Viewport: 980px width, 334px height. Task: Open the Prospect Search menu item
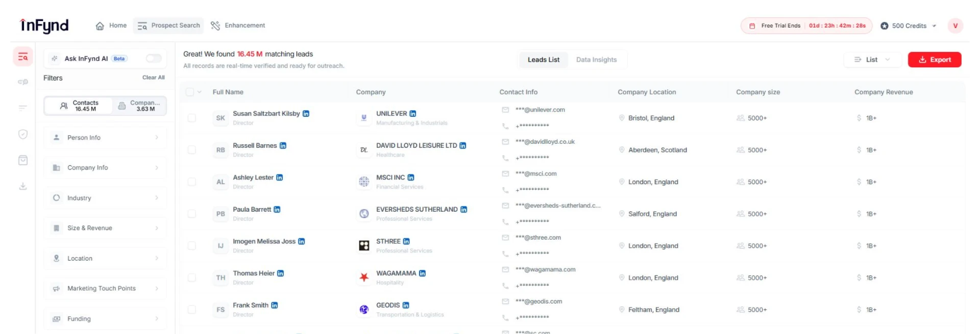[x=168, y=25]
